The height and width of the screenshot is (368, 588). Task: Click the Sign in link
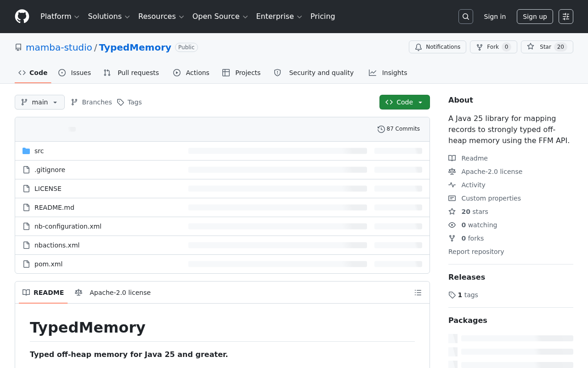tap(495, 17)
